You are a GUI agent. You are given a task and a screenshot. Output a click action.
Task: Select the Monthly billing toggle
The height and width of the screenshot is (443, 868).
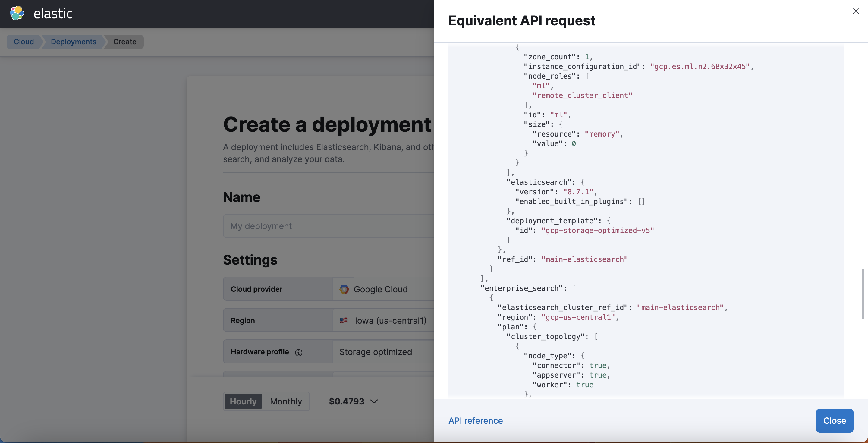point(287,401)
